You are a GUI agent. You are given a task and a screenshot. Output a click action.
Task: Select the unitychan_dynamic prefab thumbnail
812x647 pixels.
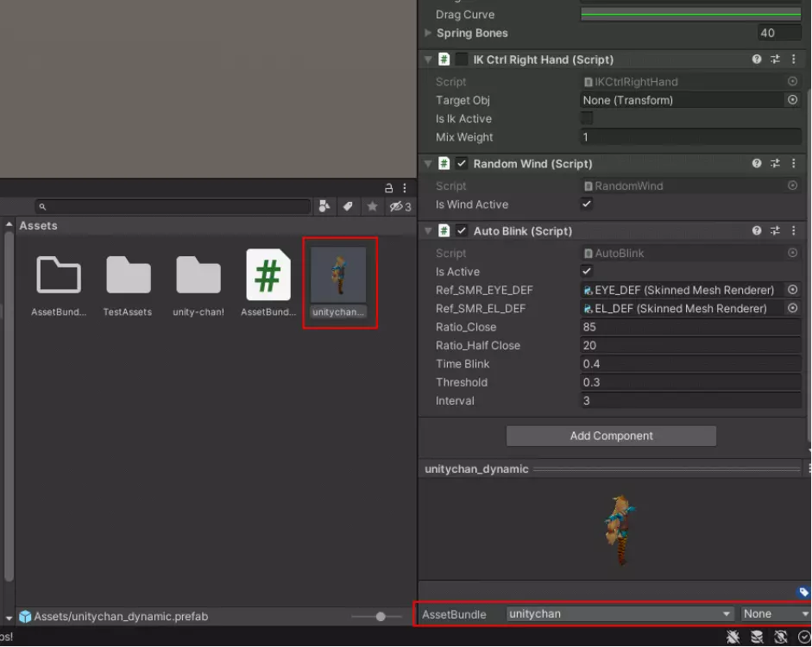click(339, 276)
